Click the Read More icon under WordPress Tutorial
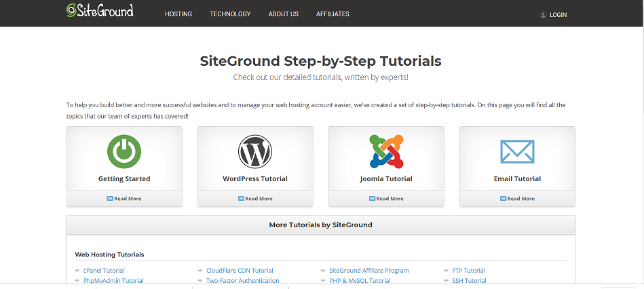 pyautogui.click(x=241, y=198)
